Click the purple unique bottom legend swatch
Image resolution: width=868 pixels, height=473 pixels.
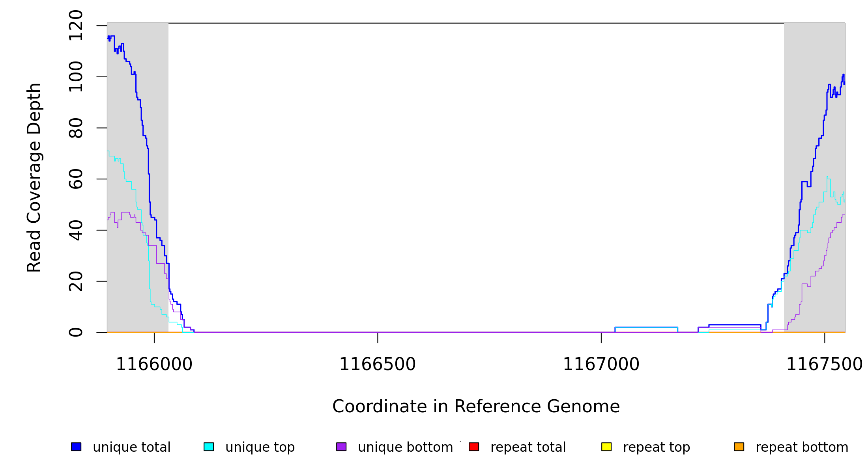(x=341, y=447)
